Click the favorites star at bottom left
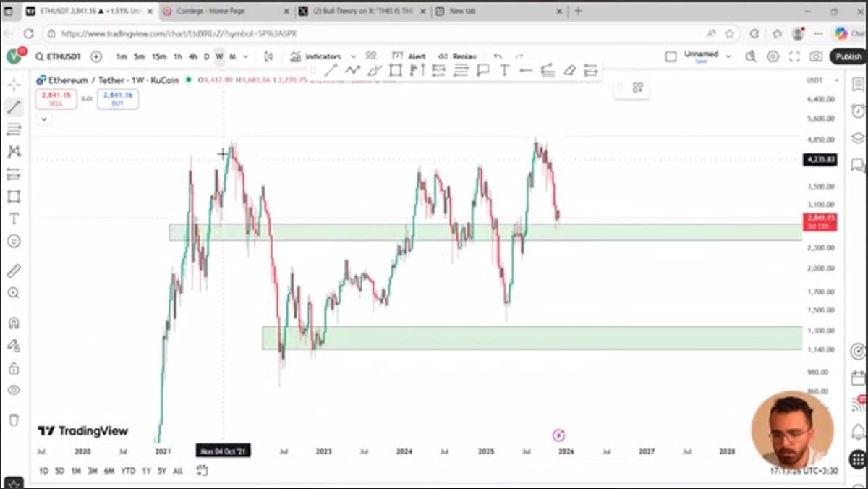The height and width of the screenshot is (489, 868). 14,482
